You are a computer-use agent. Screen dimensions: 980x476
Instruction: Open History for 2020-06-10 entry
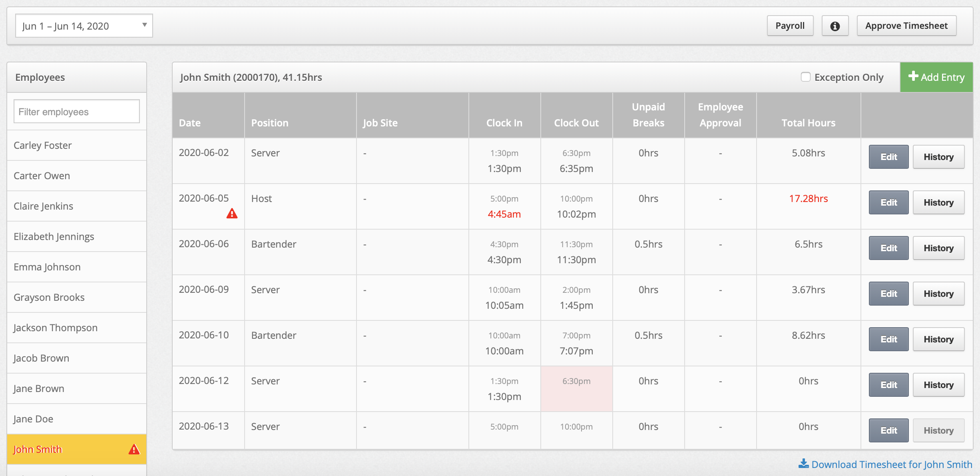pos(938,339)
